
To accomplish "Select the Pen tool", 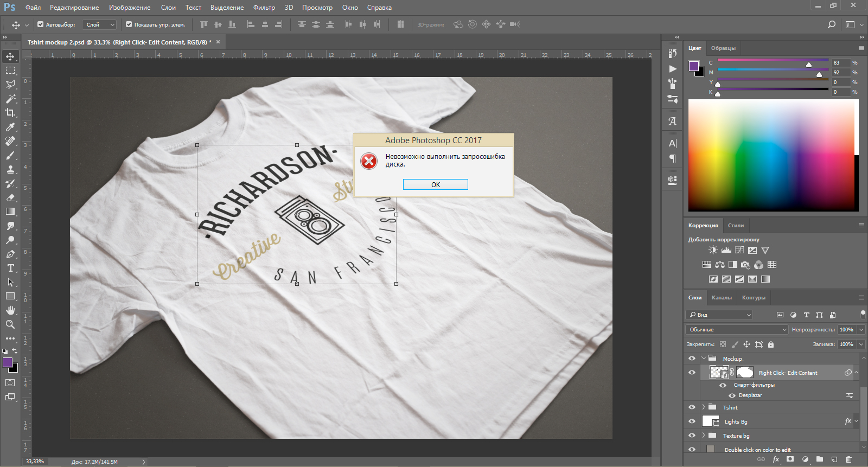I will pyautogui.click(x=10, y=254).
